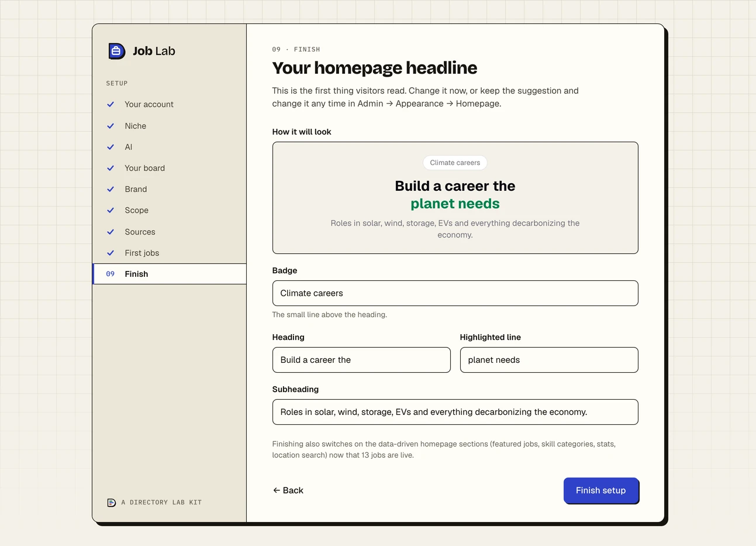Focus the Heading input field

point(361,360)
